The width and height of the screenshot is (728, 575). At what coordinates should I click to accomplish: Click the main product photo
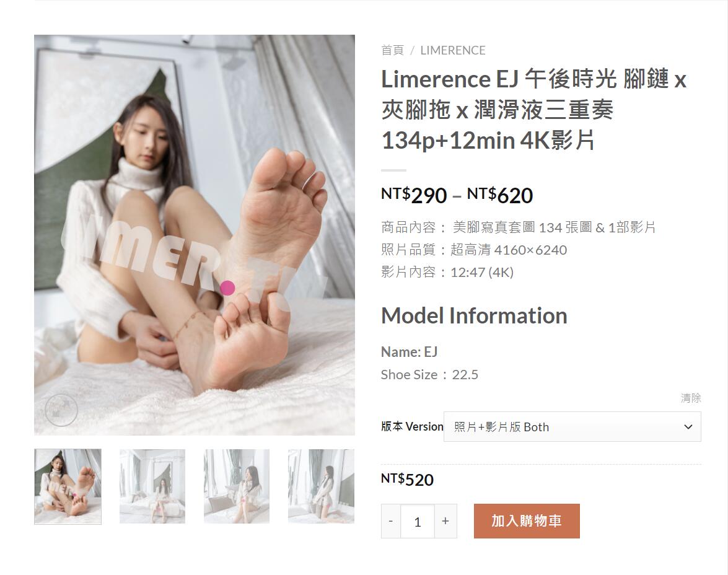tap(195, 235)
